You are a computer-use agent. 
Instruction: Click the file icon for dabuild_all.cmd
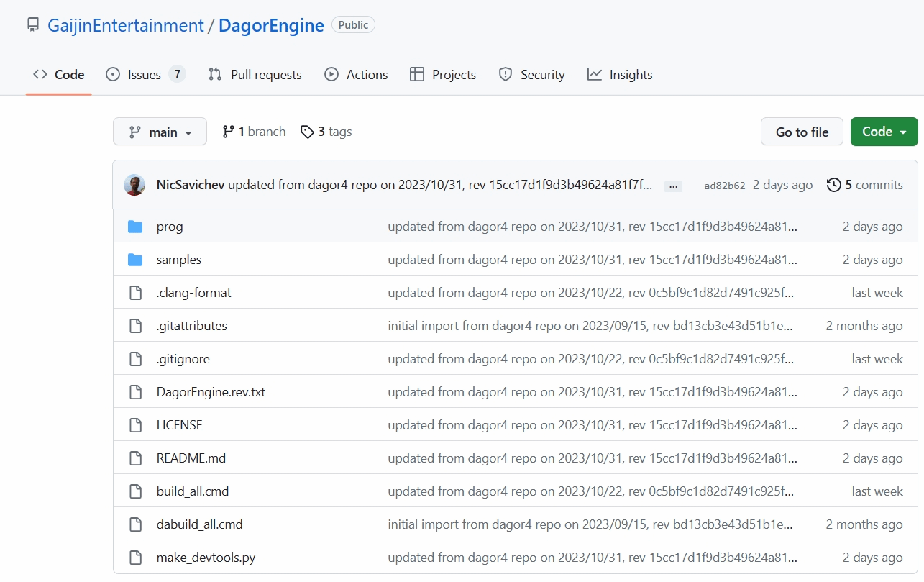tap(135, 524)
